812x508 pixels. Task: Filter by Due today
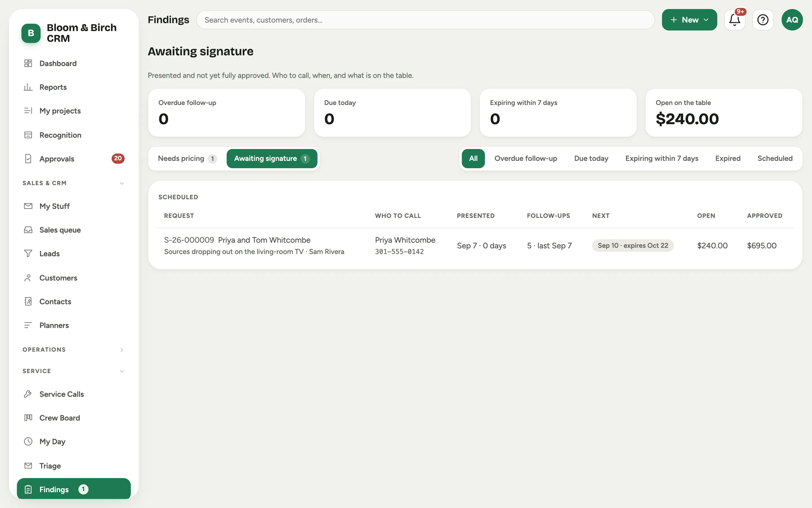click(x=591, y=159)
